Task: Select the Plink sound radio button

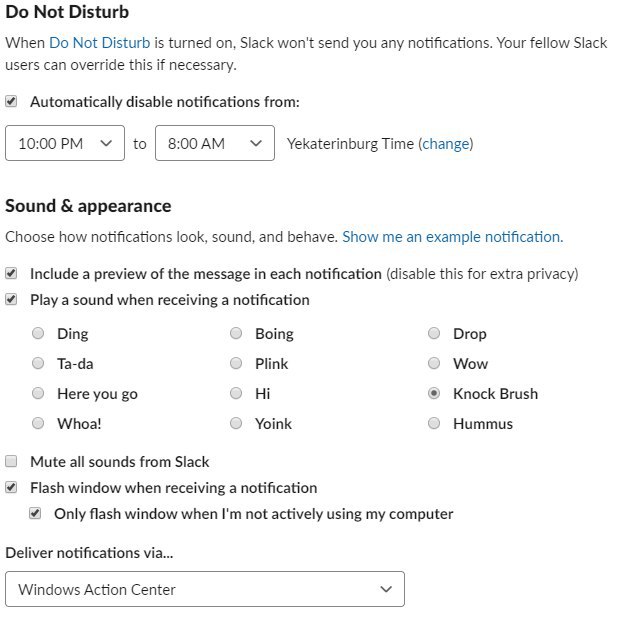Action: pos(236,363)
